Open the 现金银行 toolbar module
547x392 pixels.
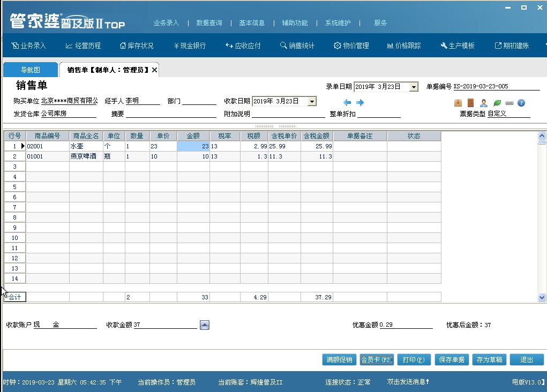190,45
